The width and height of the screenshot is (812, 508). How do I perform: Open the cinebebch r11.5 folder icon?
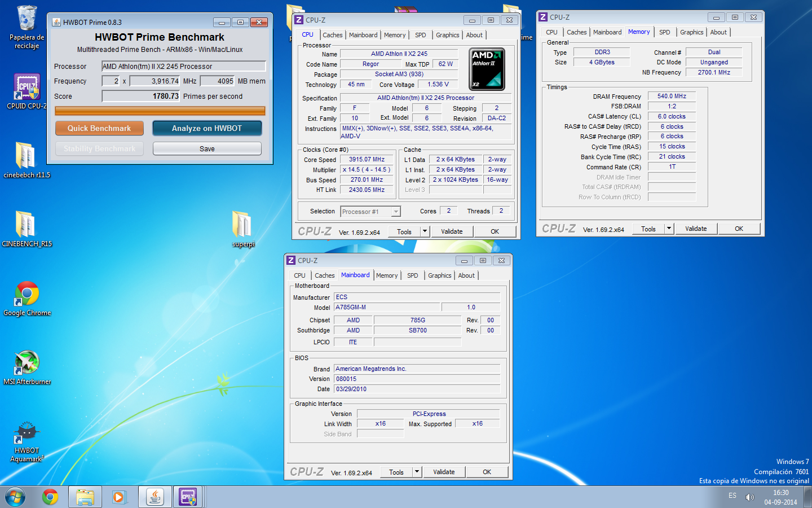(x=27, y=160)
